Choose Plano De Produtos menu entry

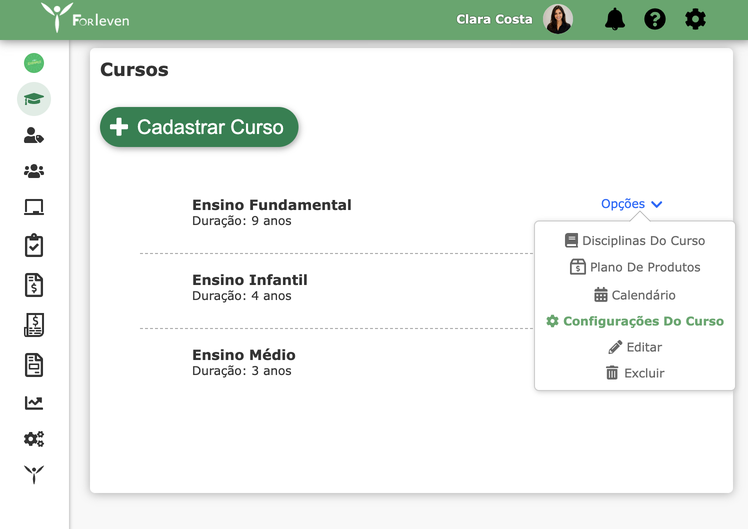point(634,267)
